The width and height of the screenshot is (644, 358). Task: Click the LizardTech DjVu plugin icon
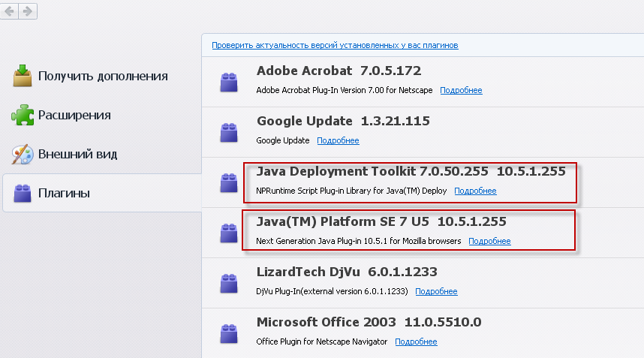click(229, 283)
